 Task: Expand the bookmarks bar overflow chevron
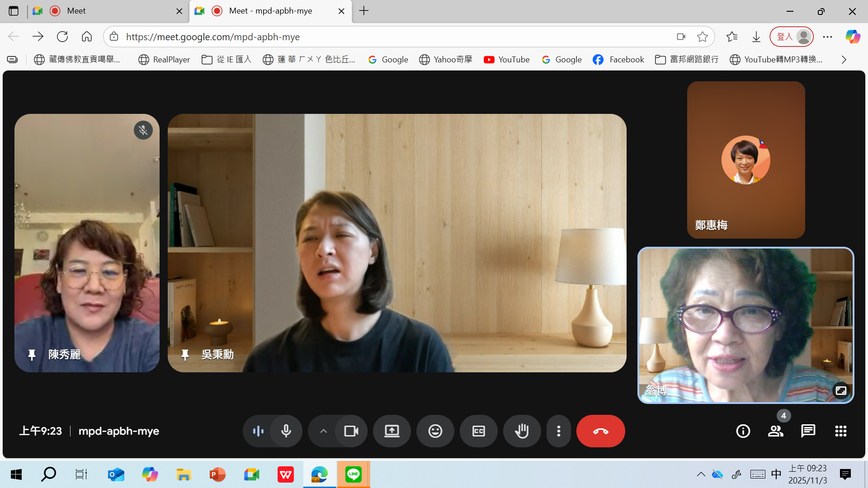tap(844, 60)
